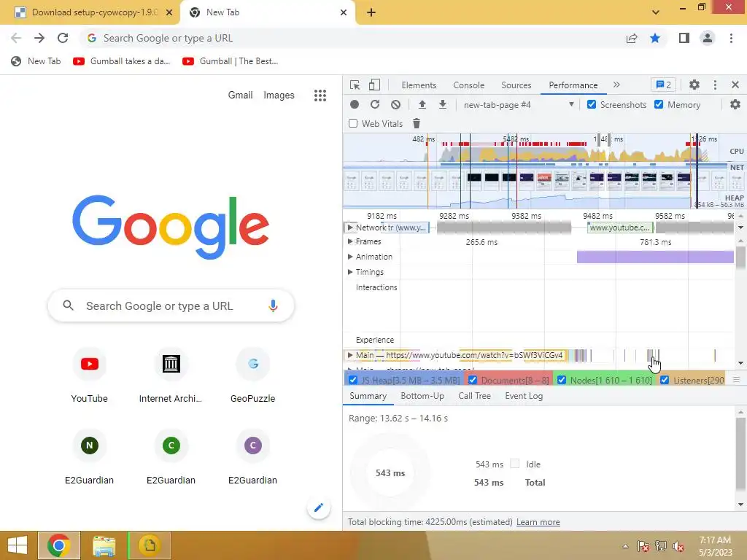This screenshot has width=747, height=560.
Task: Click the load profile upload icon
Action: pyautogui.click(x=422, y=105)
